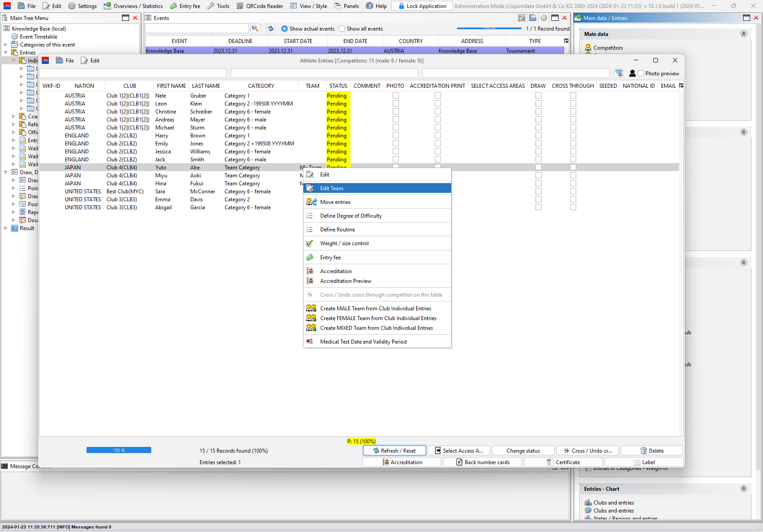
Task: Click first filter field in Athlete Entries
Action: click(133, 73)
